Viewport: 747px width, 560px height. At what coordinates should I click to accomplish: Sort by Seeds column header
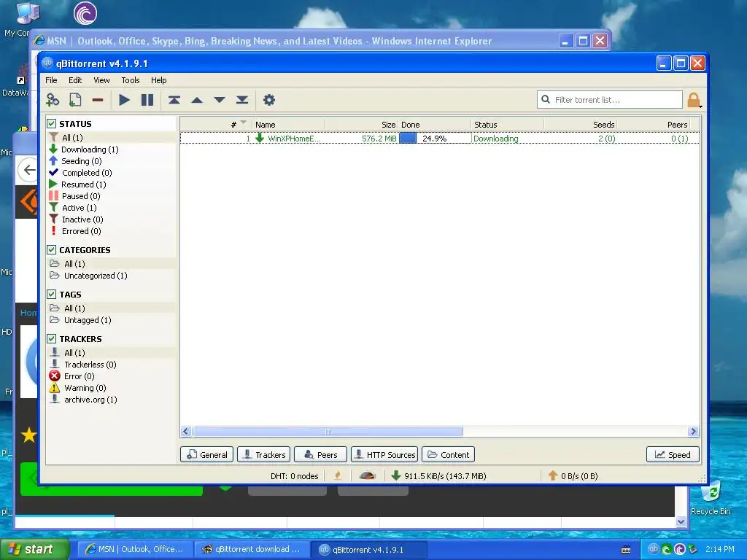[580, 124]
